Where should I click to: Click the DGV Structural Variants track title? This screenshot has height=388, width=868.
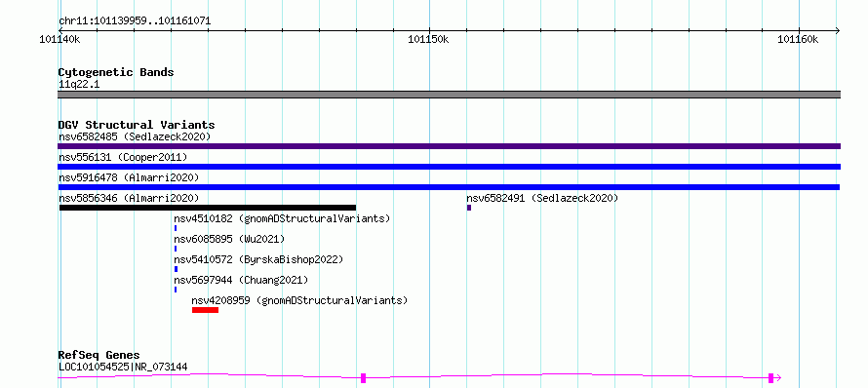(x=137, y=125)
